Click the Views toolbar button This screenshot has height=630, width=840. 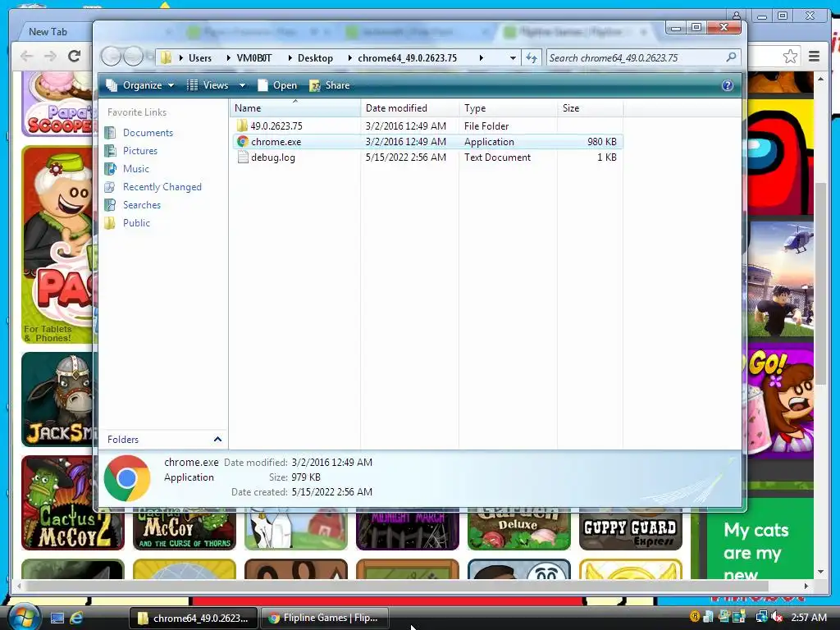pyautogui.click(x=208, y=85)
